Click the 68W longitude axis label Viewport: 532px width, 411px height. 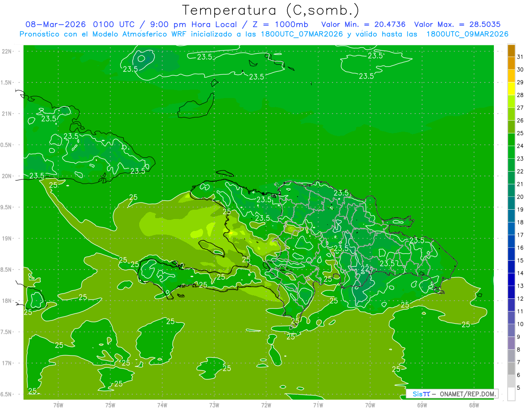[474, 405]
